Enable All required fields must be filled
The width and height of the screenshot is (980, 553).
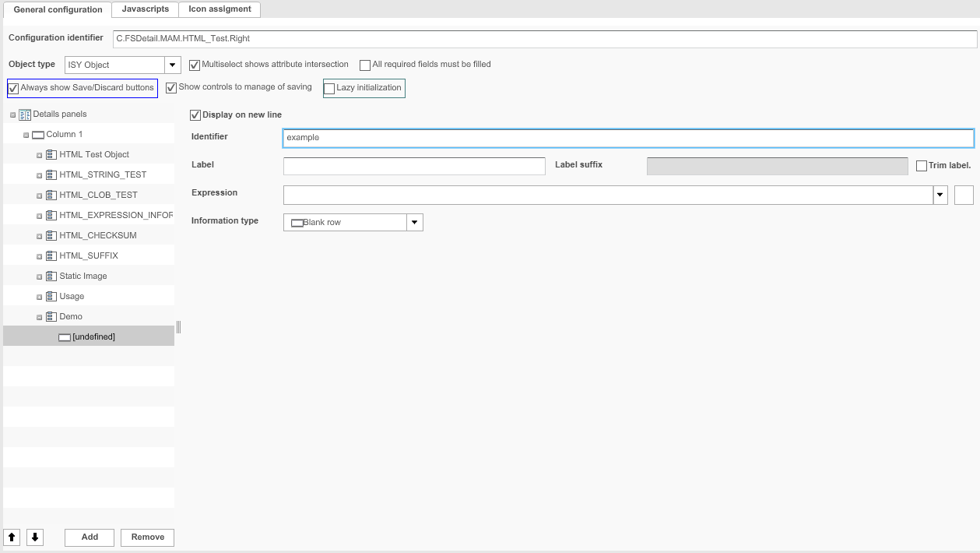pyautogui.click(x=364, y=65)
